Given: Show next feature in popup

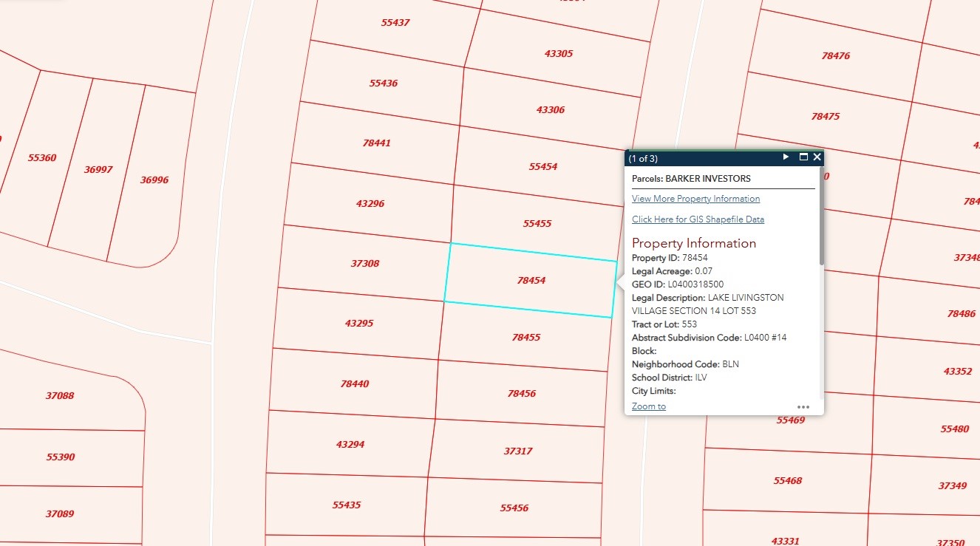Looking at the screenshot, I should click(x=786, y=157).
